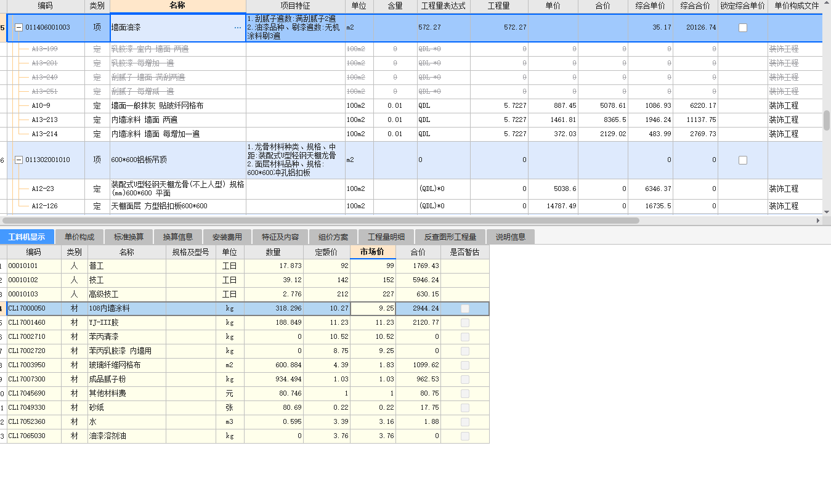The image size is (831, 504).
Task: Check 是否暂估 for 苯丙清漆 row
Action: 465,337
